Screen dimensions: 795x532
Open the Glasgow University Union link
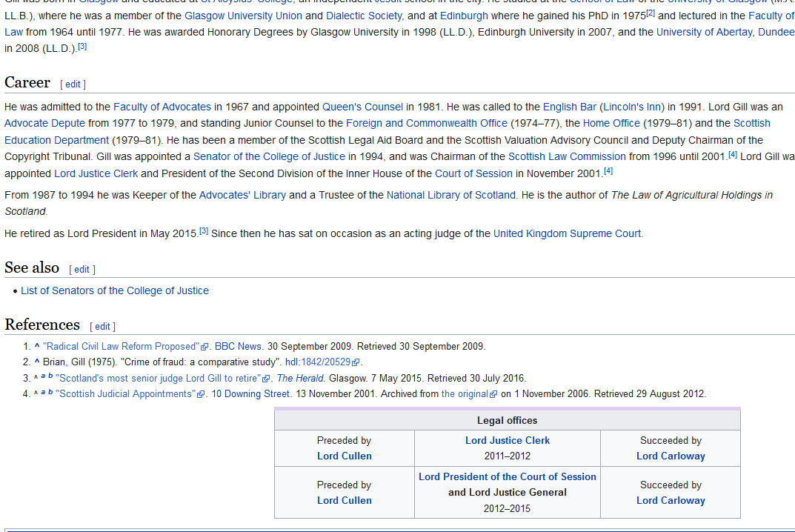pos(243,16)
